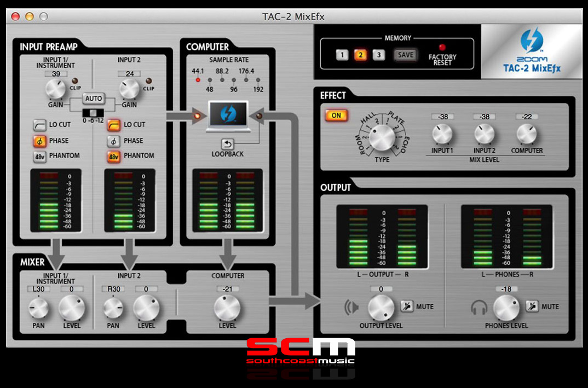Screen dimensions: 588x388
Task: Toggle Input 2 48V PHANTOM power
Action: [114, 157]
